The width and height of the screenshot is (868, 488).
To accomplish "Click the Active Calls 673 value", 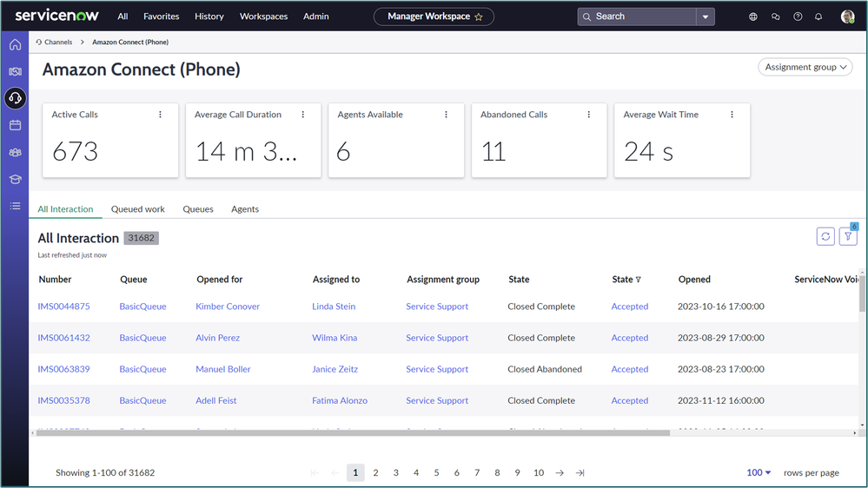I will click(x=76, y=152).
